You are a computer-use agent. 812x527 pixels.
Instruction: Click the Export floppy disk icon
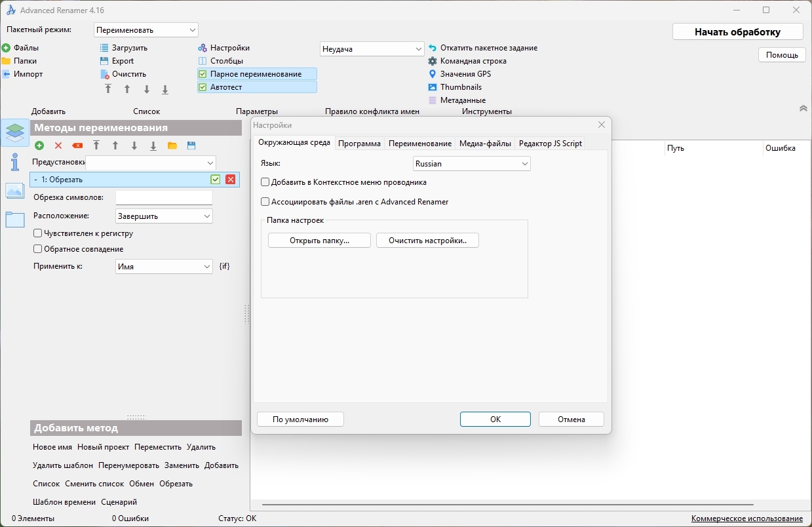click(x=104, y=61)
